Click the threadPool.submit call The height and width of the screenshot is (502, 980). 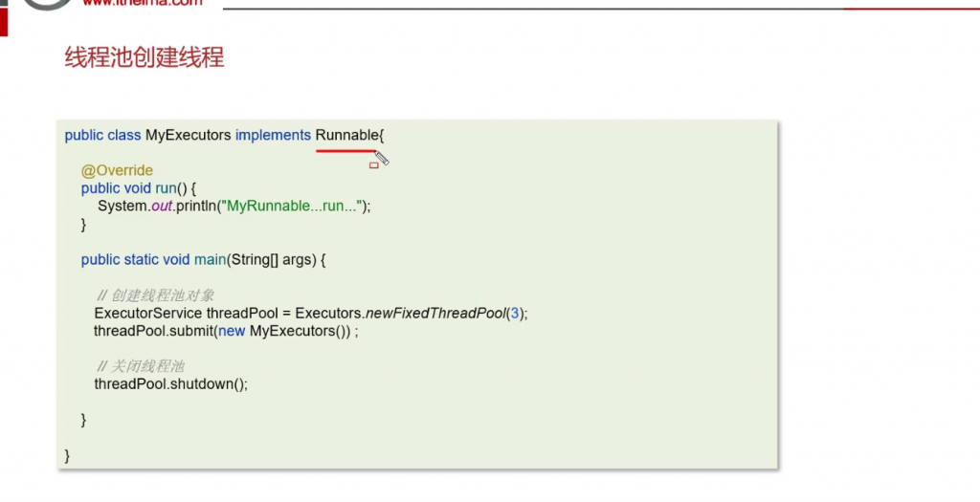(x=151, y=331)
